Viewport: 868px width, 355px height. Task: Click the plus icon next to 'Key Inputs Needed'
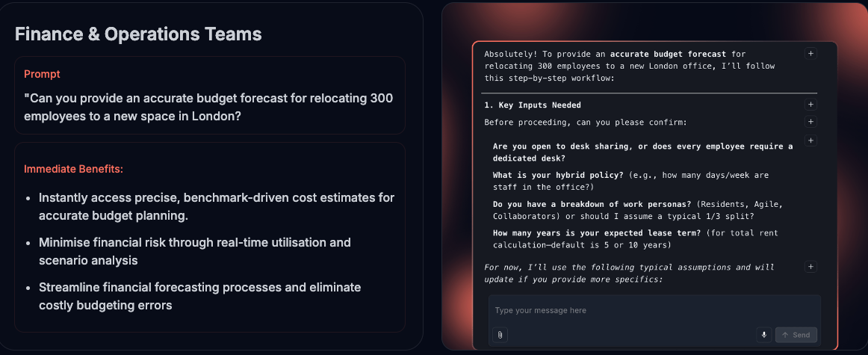pos(810,105)
